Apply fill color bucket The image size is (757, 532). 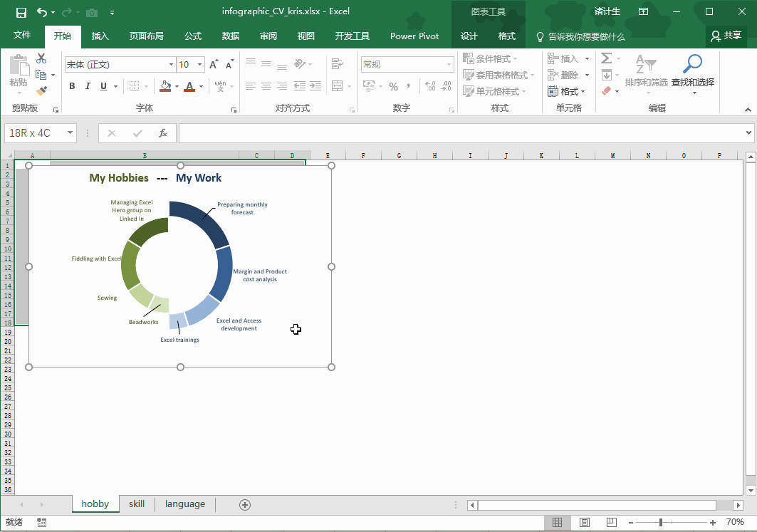tap(166, 86)
